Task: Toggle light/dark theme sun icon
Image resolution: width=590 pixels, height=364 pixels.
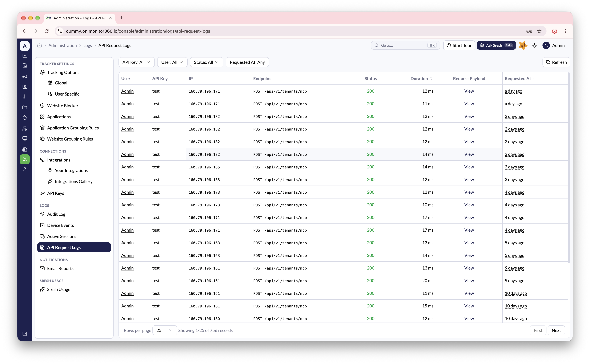Action: [x=534, y=45]
